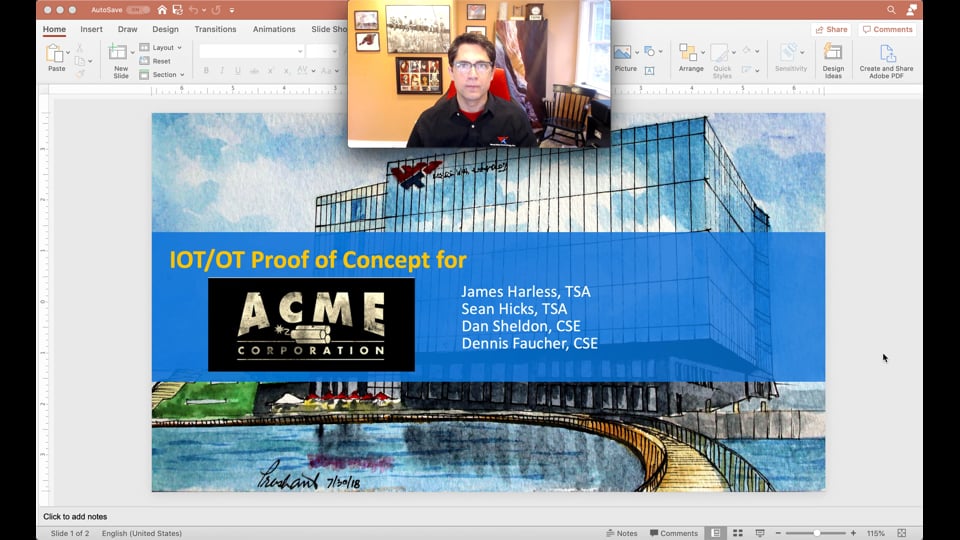Expand the Paste options dropdown arrow
This screenshot has width=960, height=540.
(68, 53)
